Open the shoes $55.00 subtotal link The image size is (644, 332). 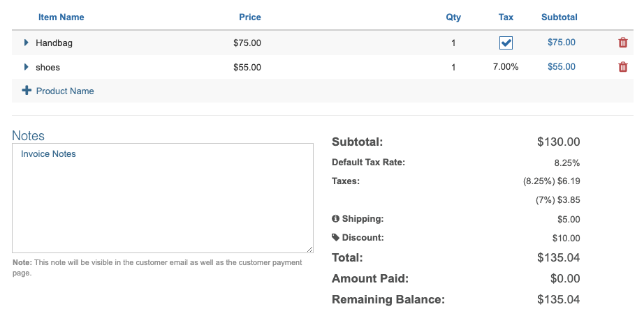click(x=562, y=67)
